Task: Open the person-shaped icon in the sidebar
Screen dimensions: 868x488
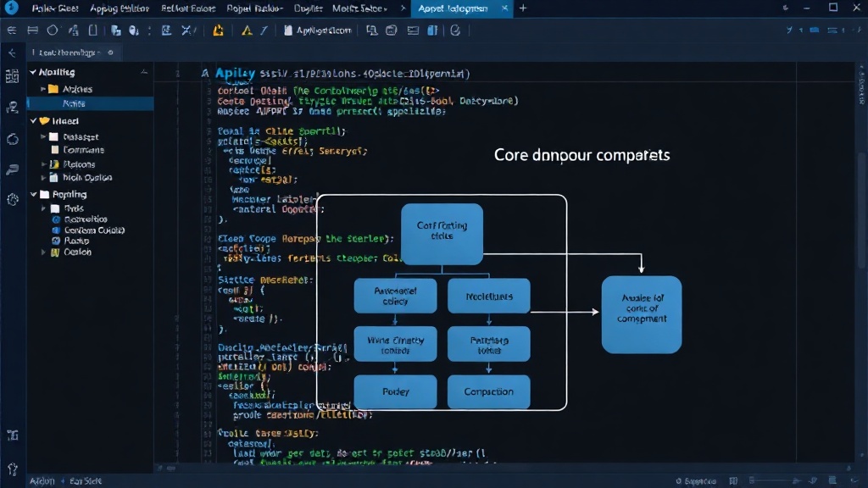Action: tap(12, 108)
